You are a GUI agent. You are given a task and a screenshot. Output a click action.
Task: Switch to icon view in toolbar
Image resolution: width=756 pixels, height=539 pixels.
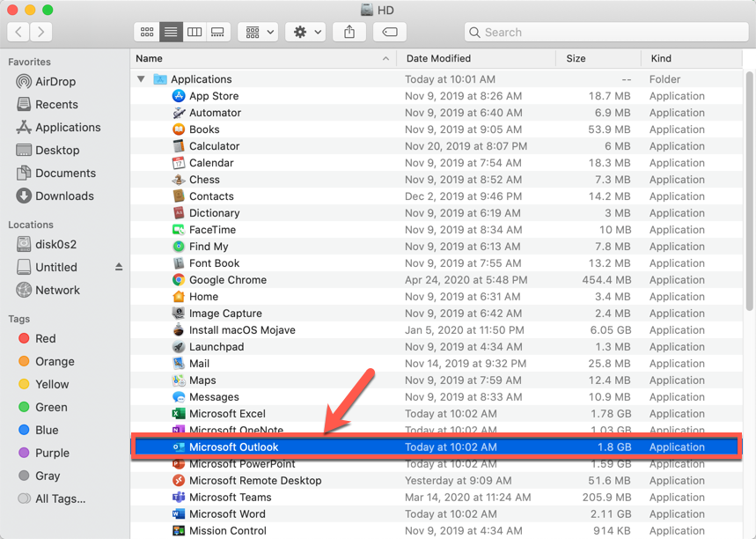tap(147, 32)
